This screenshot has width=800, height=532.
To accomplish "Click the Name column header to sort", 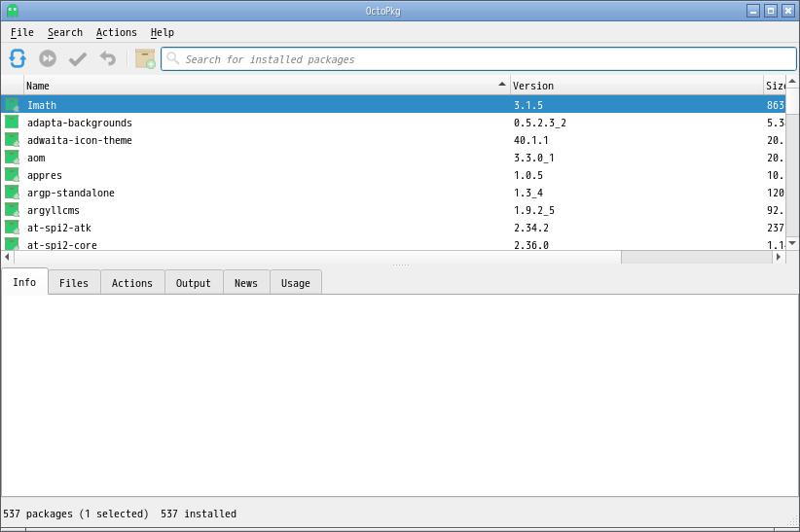I will coord(267,86).
